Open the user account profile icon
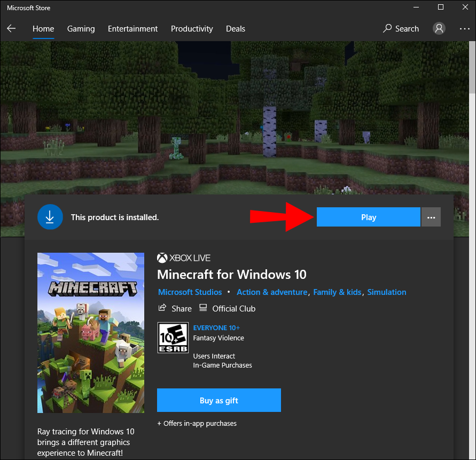 pos(439,28)
